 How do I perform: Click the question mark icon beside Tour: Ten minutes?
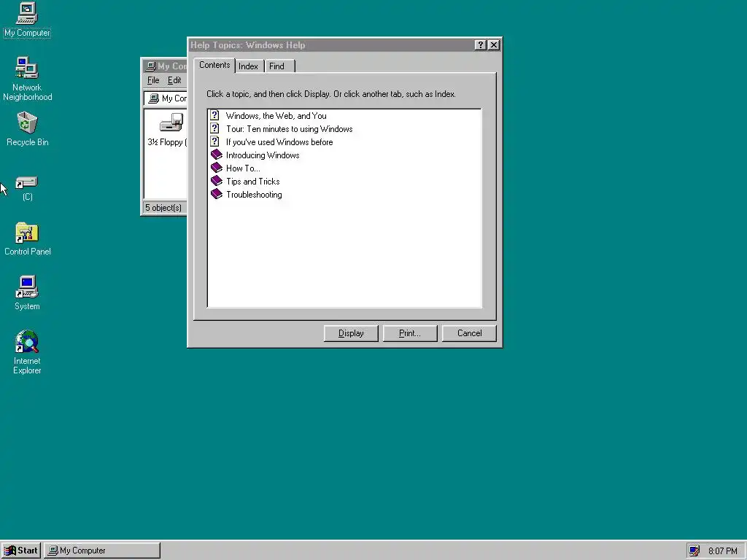[x=215, y=128]
